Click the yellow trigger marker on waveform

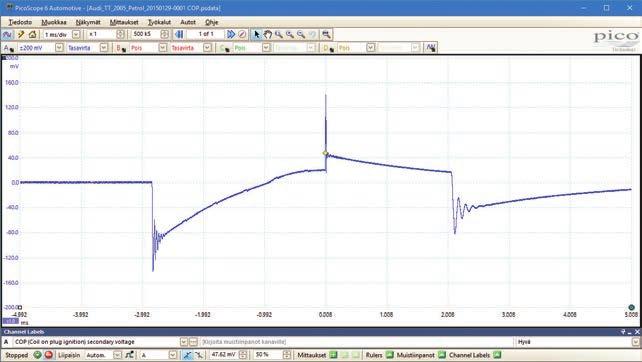click(326, 154)
